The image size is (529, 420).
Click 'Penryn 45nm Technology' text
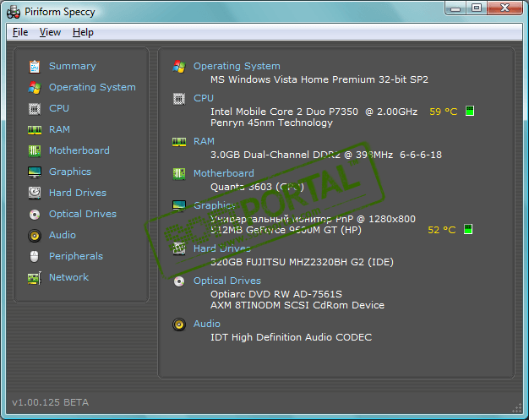[x=271, y=123]
